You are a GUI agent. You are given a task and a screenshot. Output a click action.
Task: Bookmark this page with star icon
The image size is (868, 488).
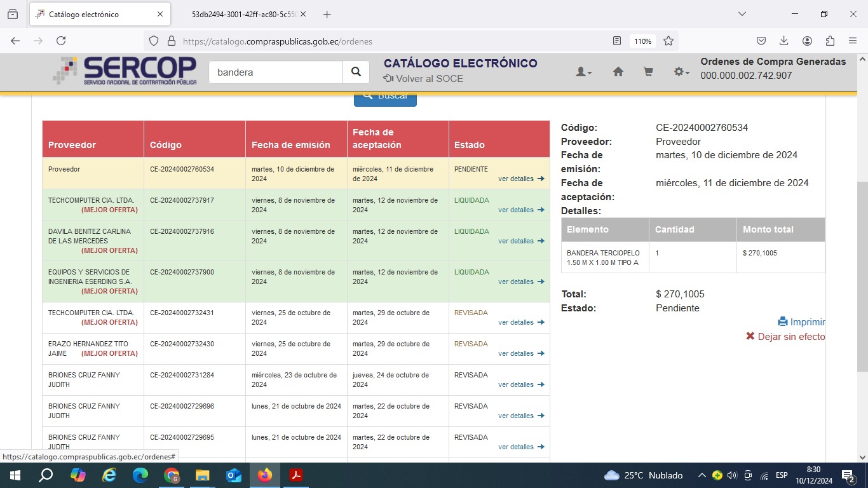tap(668, 41)
